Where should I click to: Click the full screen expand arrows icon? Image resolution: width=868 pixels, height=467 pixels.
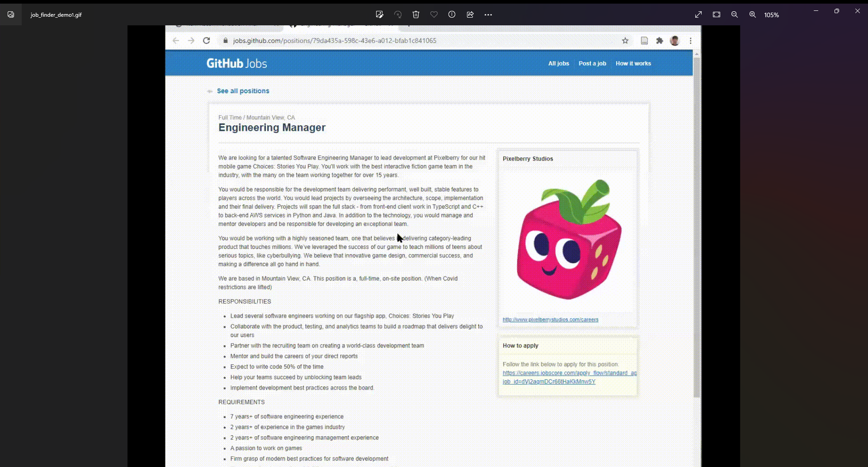698,14
